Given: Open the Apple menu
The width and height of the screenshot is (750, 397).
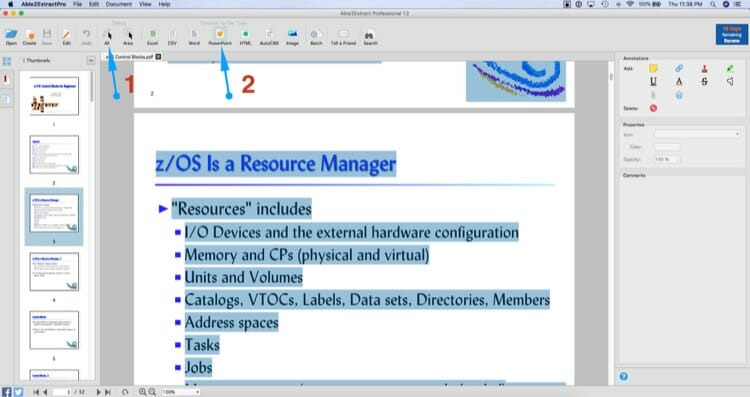Looking at the screenshot, I should (x=10, y=4).
